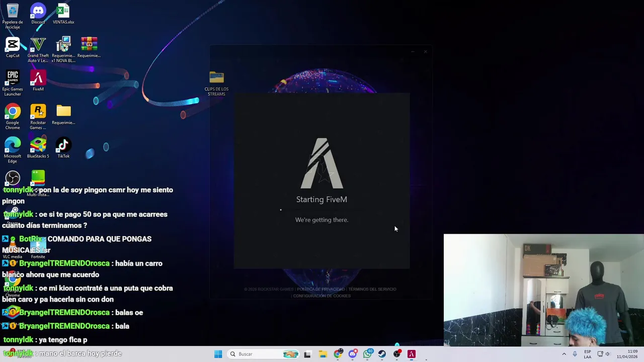
Task: Open the ESP LAA language switcher
Action: [588, 354]
